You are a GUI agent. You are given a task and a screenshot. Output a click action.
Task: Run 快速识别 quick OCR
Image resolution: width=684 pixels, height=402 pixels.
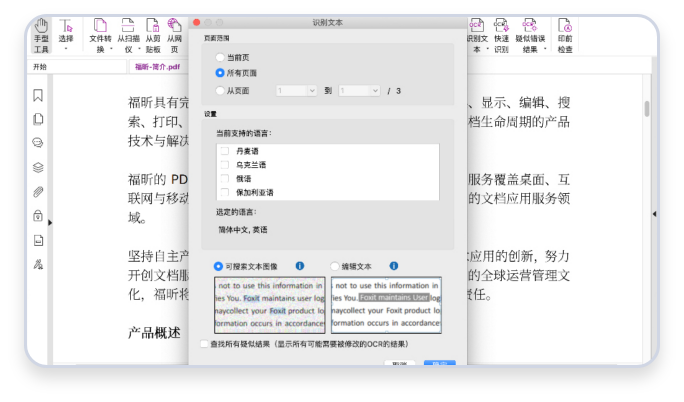coord(501,35)
